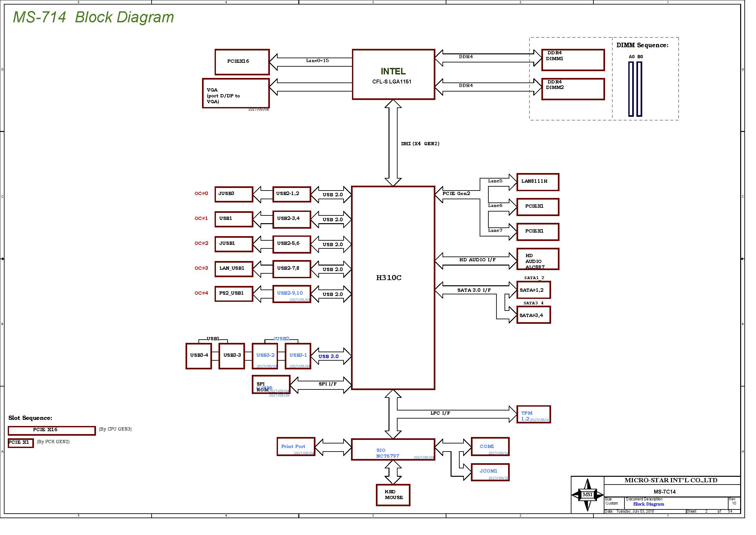
Task: Click the LAN8111H block
Action: [538, 182]
